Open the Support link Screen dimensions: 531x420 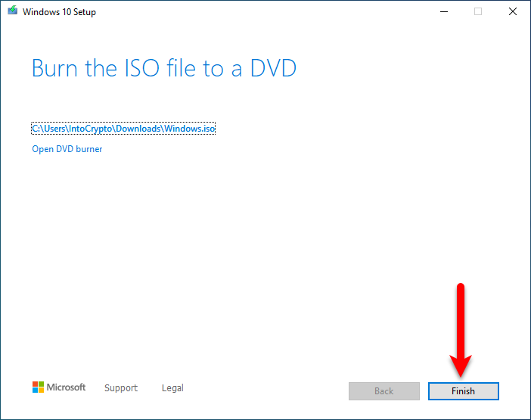(121, 387)
